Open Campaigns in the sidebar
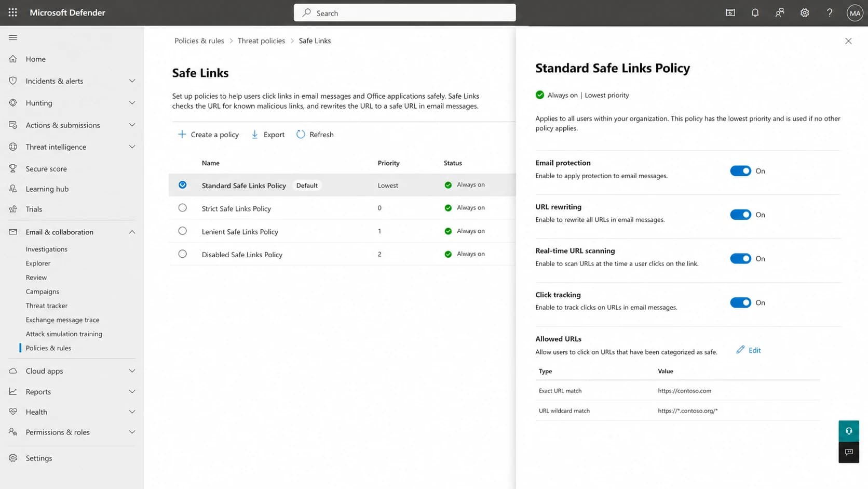The width and height of the screenshot is (868, 489). click(x=43, y=292)
